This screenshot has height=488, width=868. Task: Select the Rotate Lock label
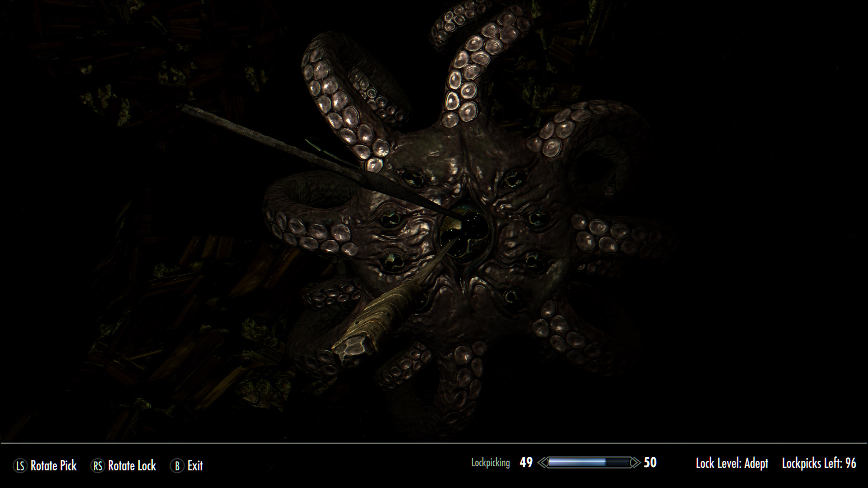click(132, 466)
